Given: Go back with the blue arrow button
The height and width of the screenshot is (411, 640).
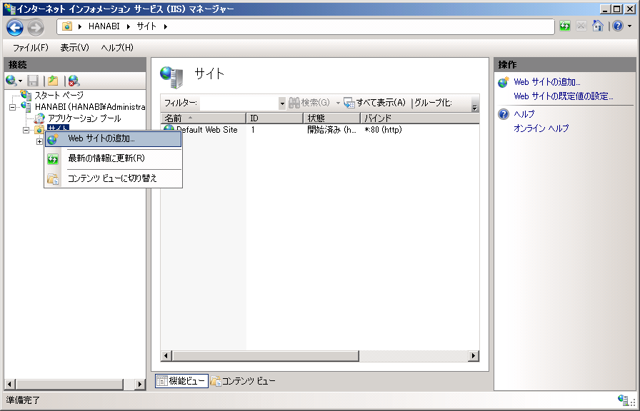Looking at the screenshot, I should pos(15,27).
